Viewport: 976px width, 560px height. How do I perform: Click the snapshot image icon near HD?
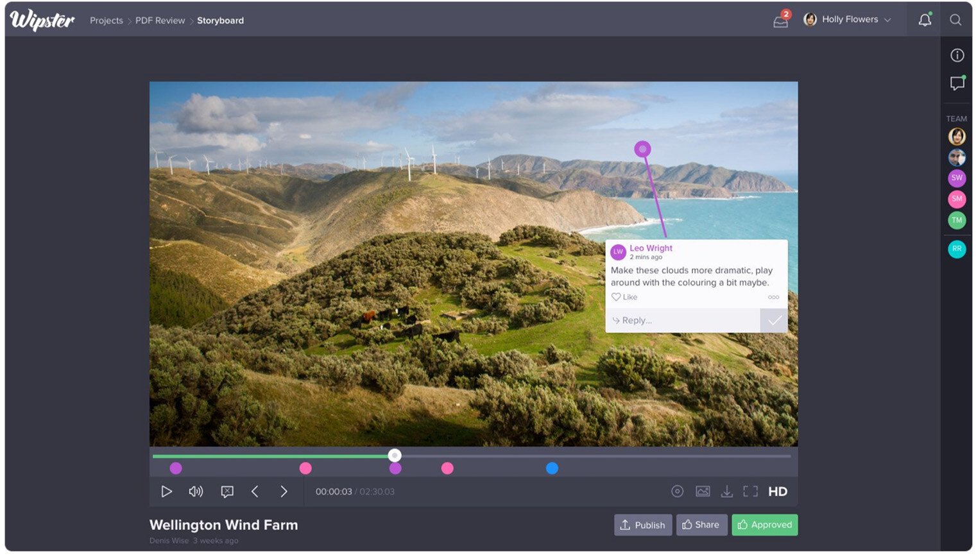pos(703,491)
